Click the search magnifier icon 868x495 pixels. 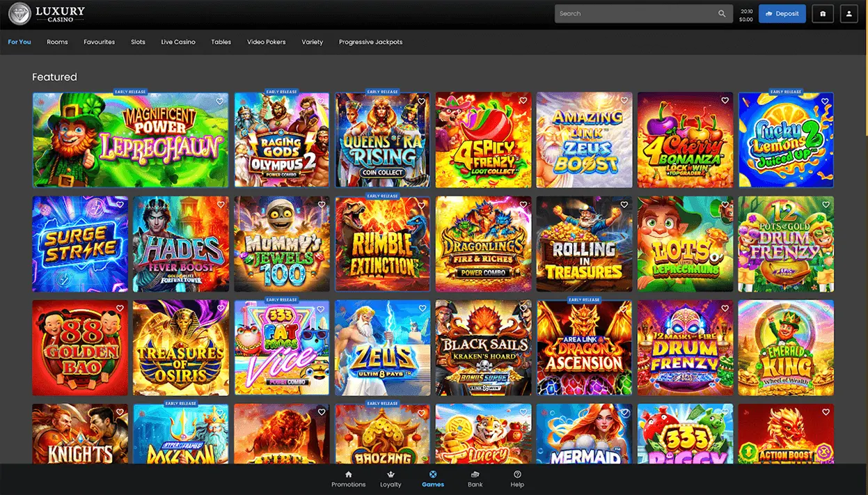pos(722,14)
